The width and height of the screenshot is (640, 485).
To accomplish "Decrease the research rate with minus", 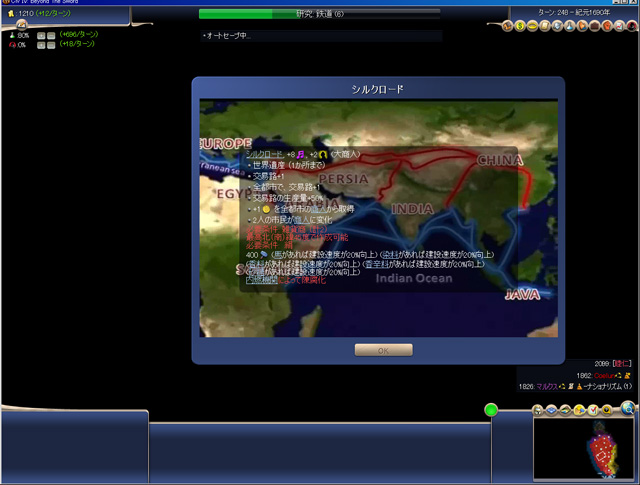I will pyautogui.click(x=51, y=36).
